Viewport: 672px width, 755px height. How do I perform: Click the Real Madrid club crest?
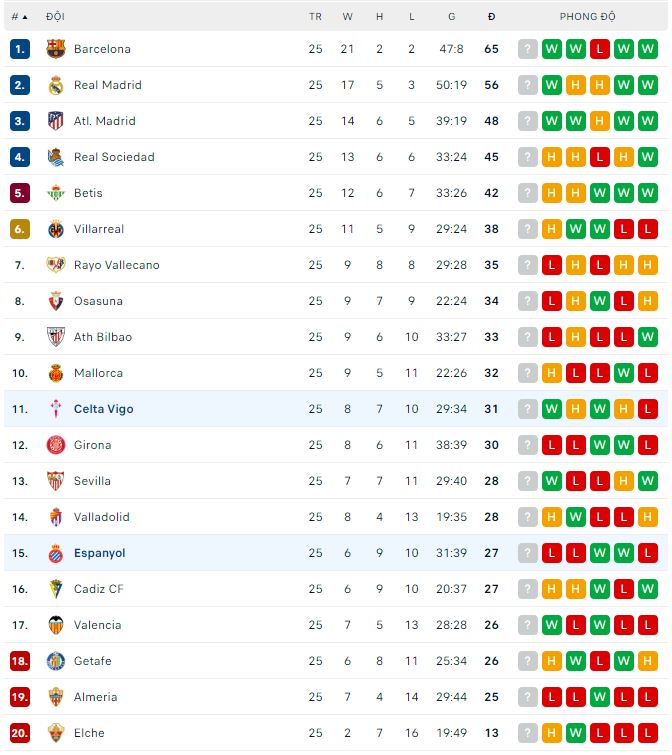pos(56,85)
